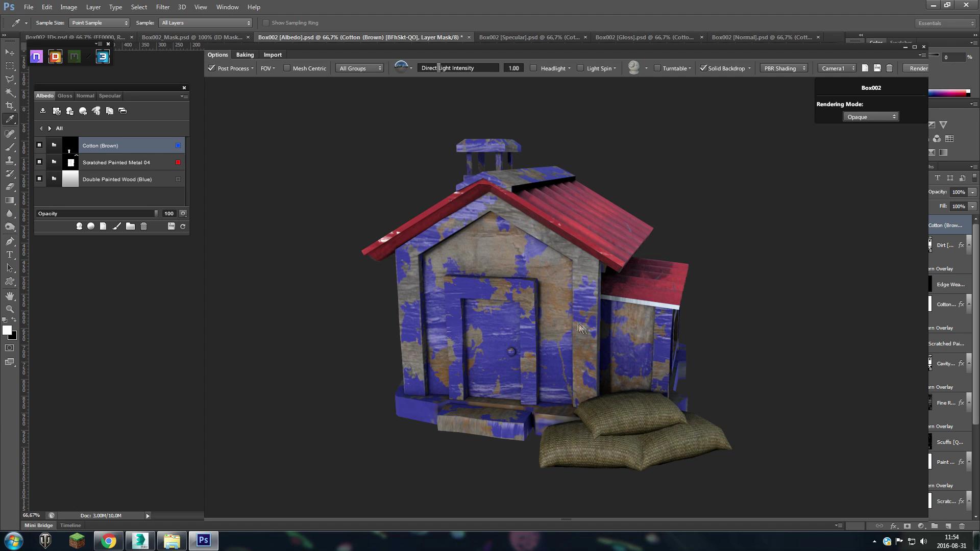Open the PBR Shading dropdown
The width and height of the screenshot is (980, 551).
click(785, 68)
